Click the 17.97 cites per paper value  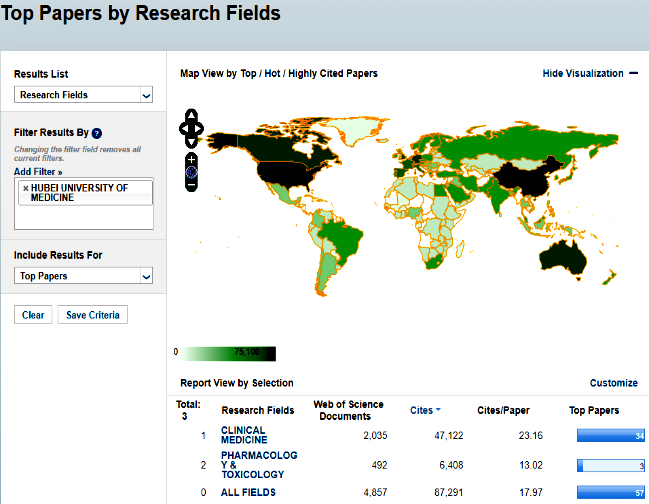pyautogui.click(x=531, y=492)
